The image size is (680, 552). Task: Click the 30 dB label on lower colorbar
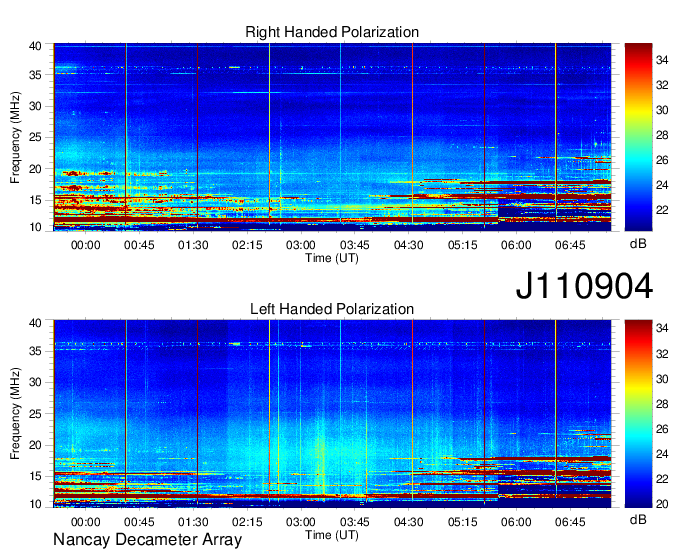pyautogui.click(x=662, y=379)
